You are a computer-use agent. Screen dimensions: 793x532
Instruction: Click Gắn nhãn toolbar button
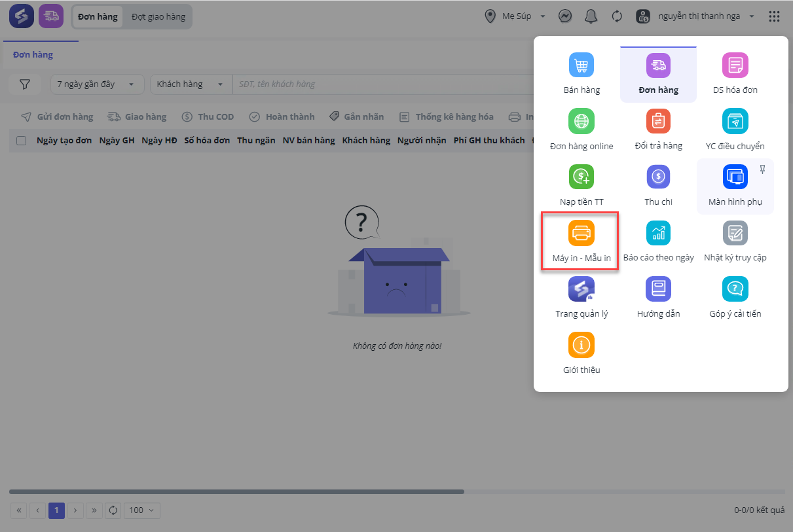coord(356,116)
